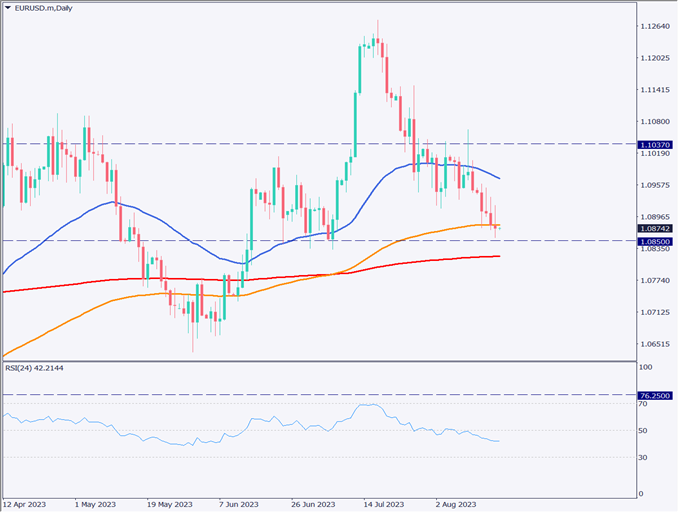Image resolution: width=678 pixels, height=512 pixels.
Task: Click the 76.2500 RSI level tag
Action: pos(655,395)
